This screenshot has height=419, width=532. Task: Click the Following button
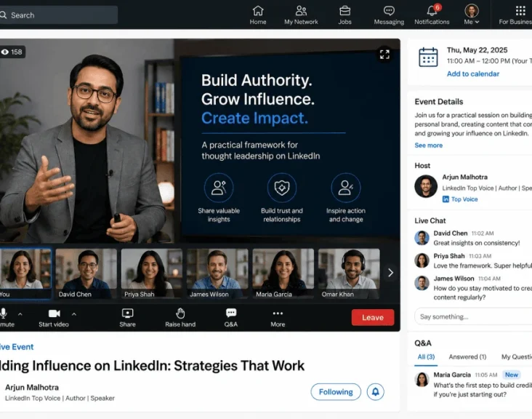tap(336, 392)
